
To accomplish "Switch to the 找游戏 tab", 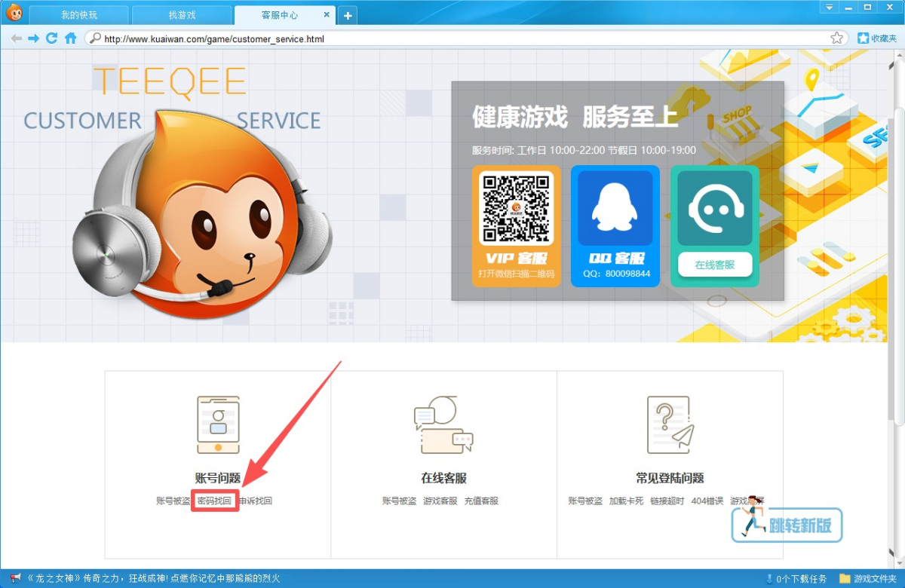I will point(182,15).
